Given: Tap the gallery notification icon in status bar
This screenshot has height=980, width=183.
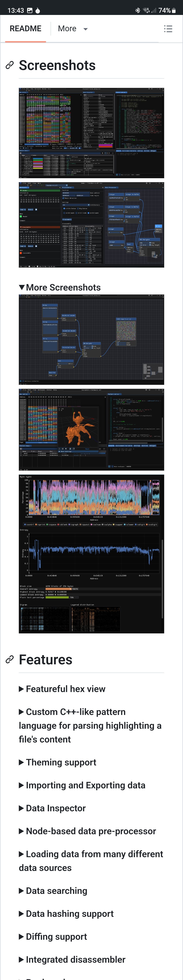Looking at the screenshot, I should (30, 10).
